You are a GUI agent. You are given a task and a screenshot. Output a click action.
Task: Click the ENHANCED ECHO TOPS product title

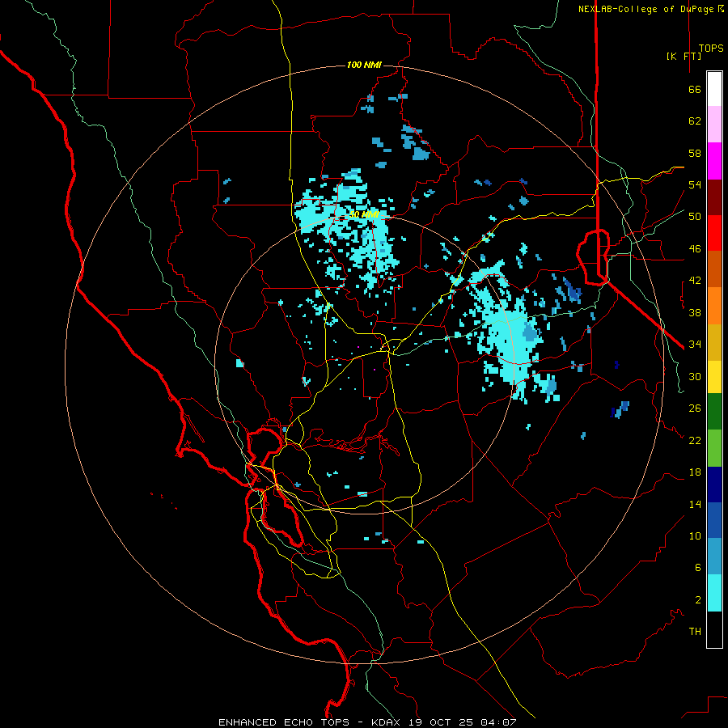(284, 722)
